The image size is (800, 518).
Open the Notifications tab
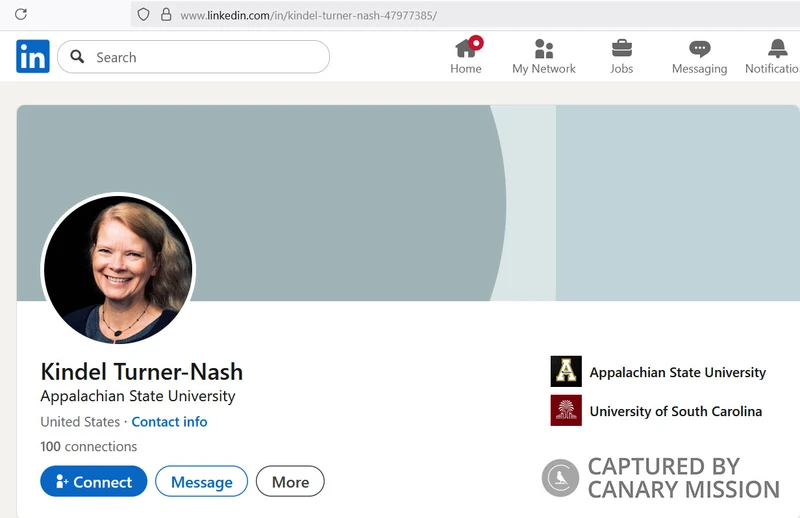click(x=772, y=56)
